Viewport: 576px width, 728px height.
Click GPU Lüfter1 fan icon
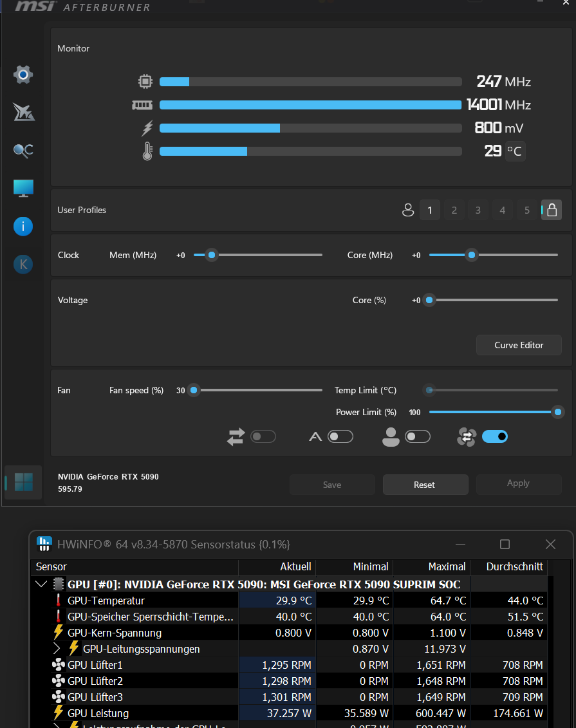58,665
